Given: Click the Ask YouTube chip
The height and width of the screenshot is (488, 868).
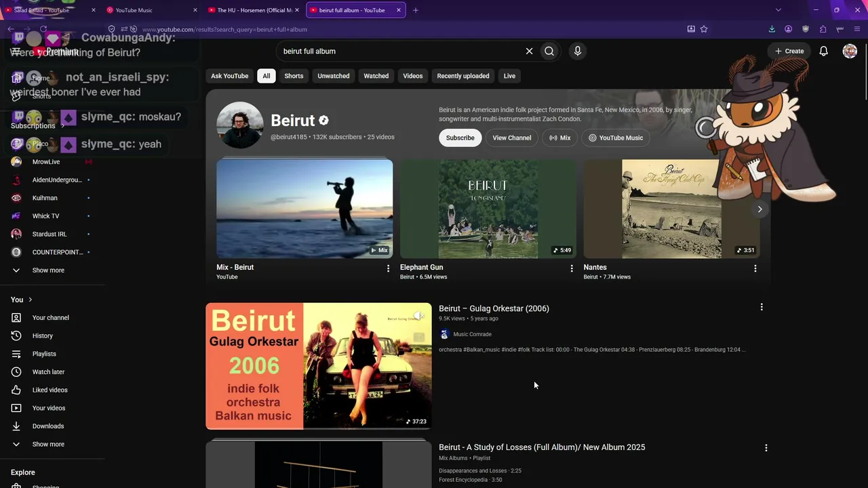Looking at the screenshot, I should pos(229,76).
